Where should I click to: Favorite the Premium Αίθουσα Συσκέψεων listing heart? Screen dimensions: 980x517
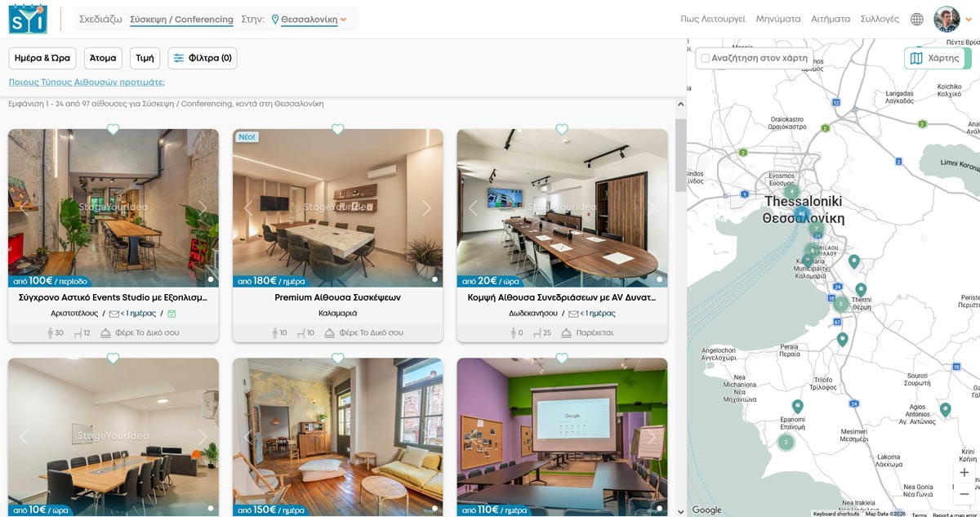coord(337,129)
